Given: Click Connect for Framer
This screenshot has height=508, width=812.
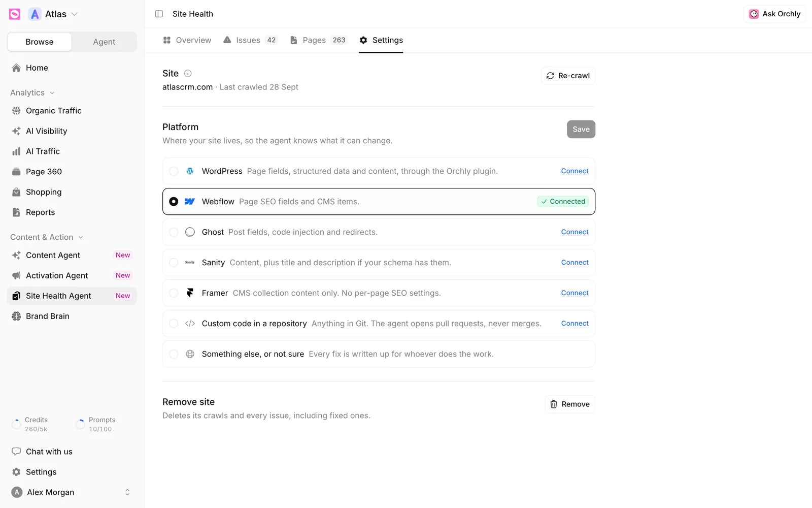Looking at the screenshot, I should (x=575, y=293).
